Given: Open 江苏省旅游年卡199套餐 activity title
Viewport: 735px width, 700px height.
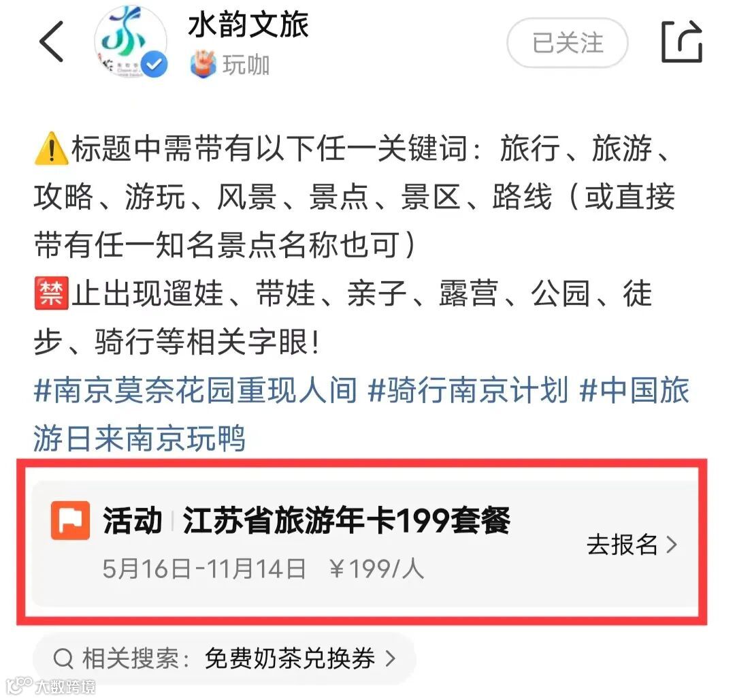Looking at the screenshot, I should pos(346,520).
